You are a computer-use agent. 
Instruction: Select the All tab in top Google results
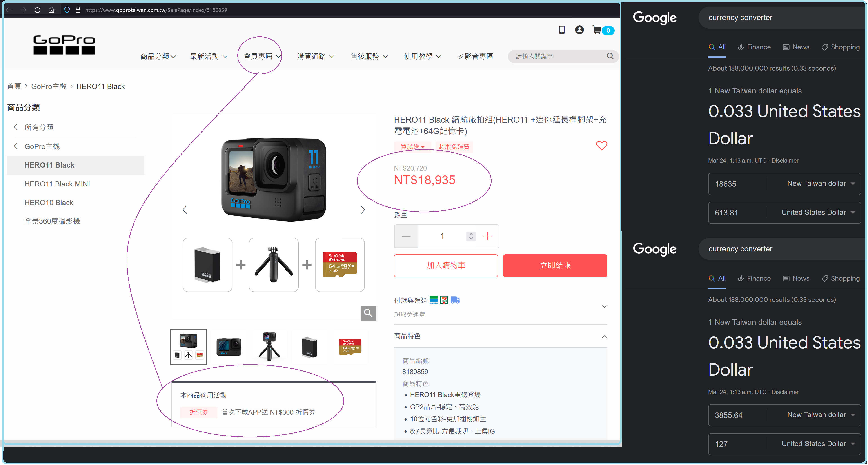pyautogui.click(x=717, y=47)
